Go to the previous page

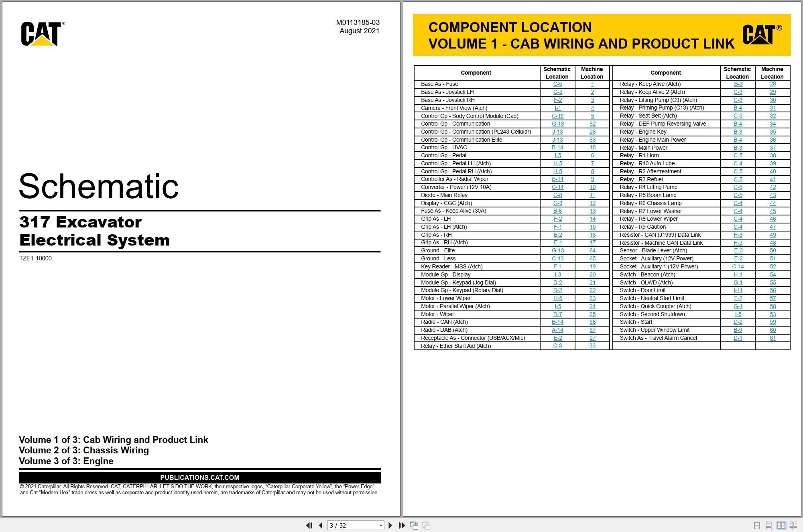[321, 525]
